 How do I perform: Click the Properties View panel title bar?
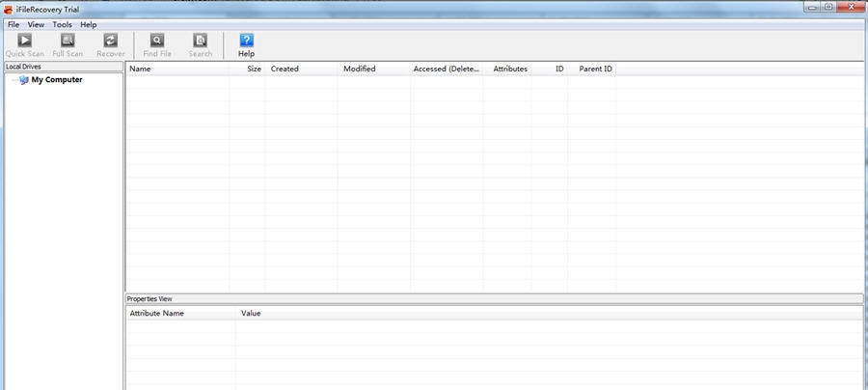tap(494, 298)
